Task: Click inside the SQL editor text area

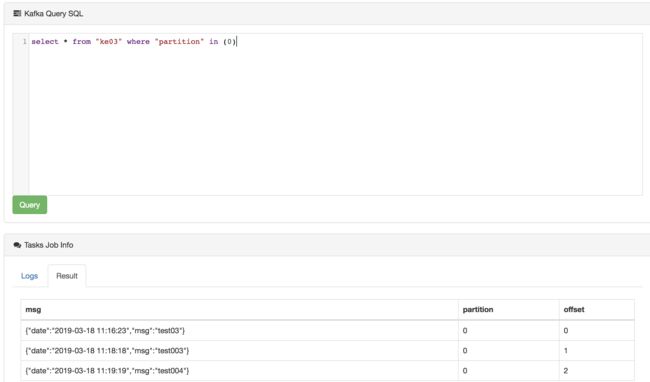Action: (335, 114)
